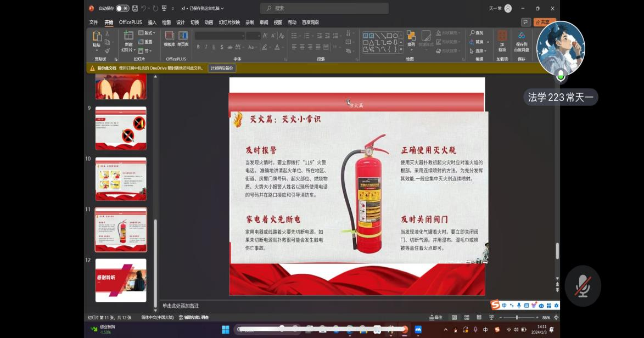Click the 计划稍后备份 button in warning bar

[222, 68]
